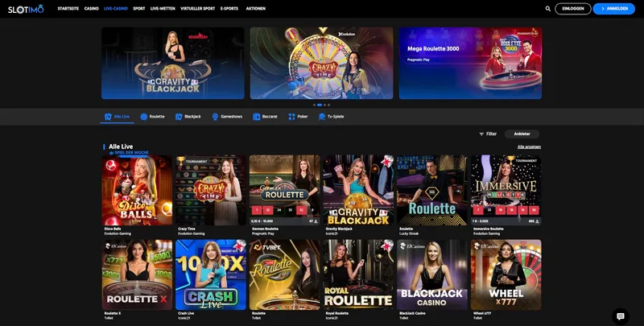
Task: Open the Wheel x777 game tile
Action: pos(506,274)
